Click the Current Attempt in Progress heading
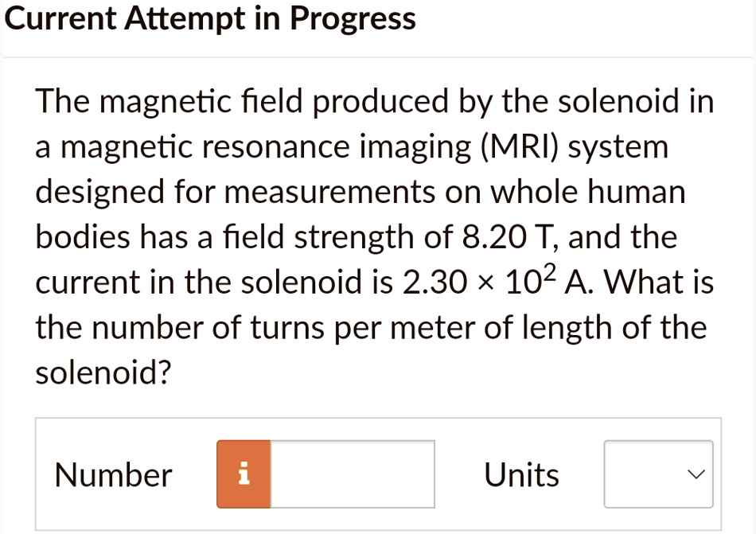This screenshot has width=756, height=534. (x=210, y=18)
